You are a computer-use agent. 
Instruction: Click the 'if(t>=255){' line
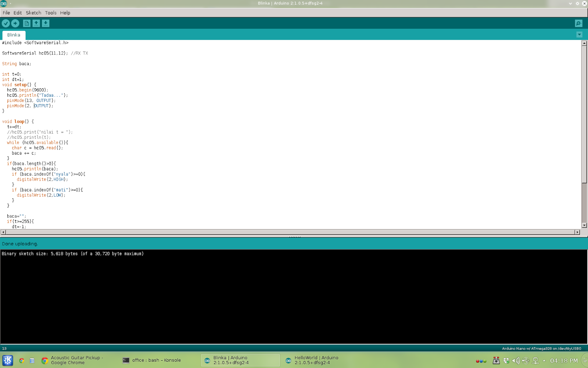click(x=20, y=222)
